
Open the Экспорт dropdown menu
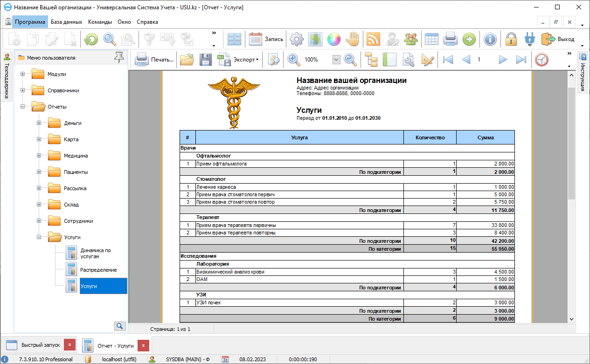pos(245,60)
